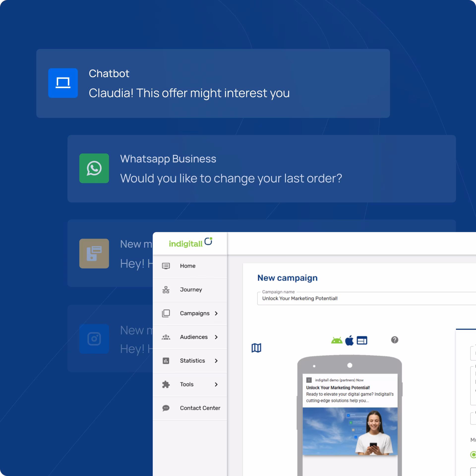Image resolution: width=476 pixels, height=476 pixels.
Task: Expand the Audiences chevron
Action: pyautogui.click(x=216, y=337)
